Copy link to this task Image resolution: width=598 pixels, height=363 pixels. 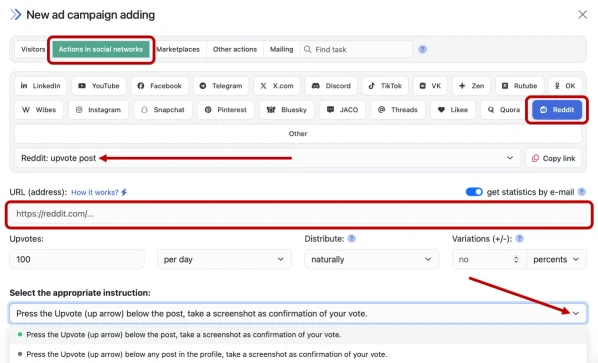pyautogui.click(x=554, y=158)
